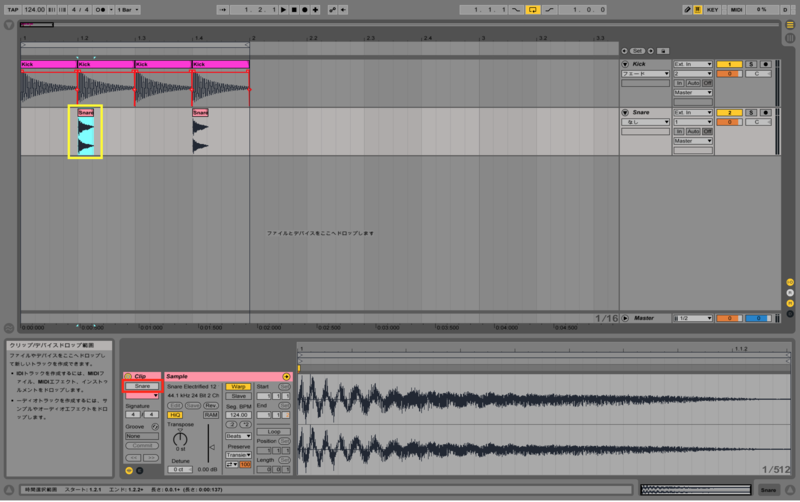800x502 pixels.
Task: Open the browser show/hide triangle
Action: point(9,25)
